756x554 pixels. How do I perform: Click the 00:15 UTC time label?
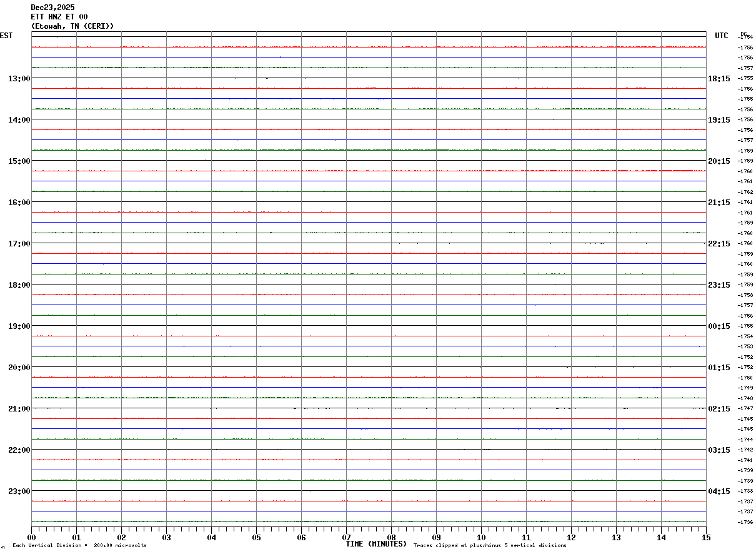[719, 326]
